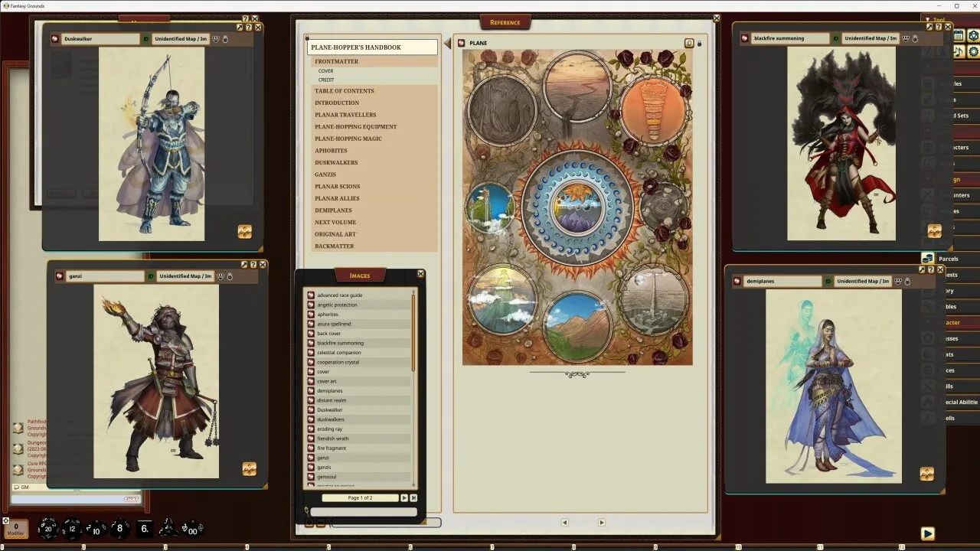Open the music note tool icon
980x551 pixels.
(960, 51)
